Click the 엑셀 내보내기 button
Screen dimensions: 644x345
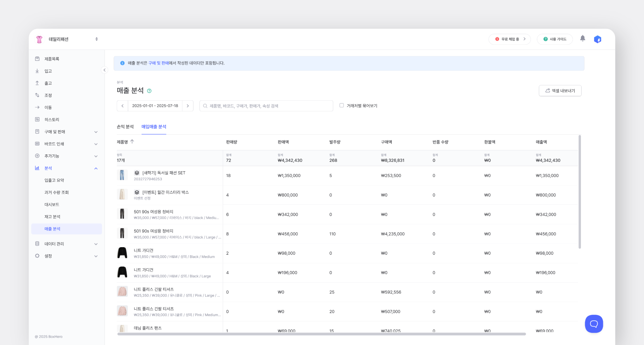point(560,91)
